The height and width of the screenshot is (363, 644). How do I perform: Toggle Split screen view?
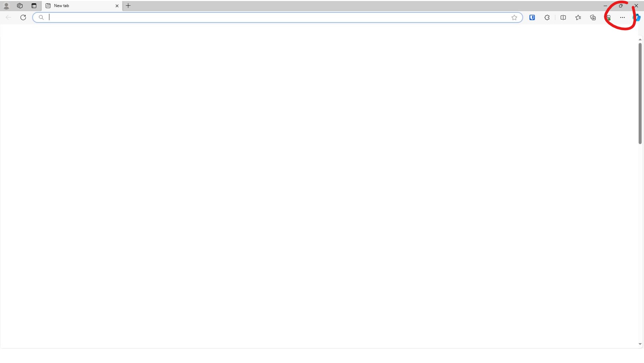pyautogui.click(x=563, y=17)
